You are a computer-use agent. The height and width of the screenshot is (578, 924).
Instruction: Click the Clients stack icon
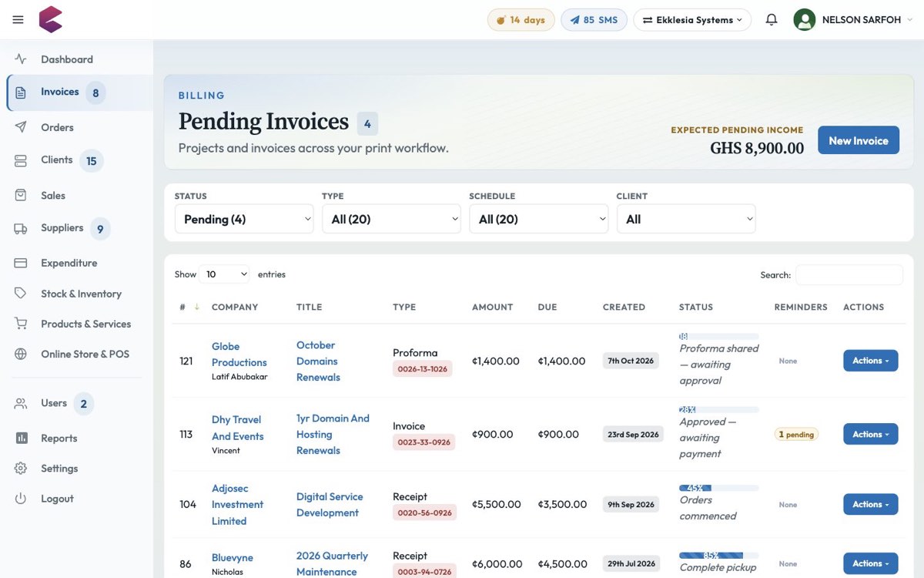pyautogui.click(x=21, y=160)
